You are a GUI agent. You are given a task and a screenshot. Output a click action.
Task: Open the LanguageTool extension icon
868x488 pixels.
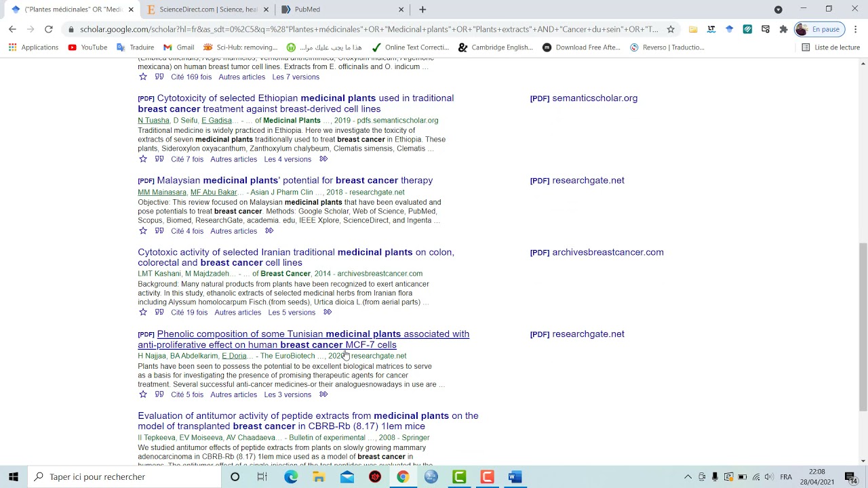point(711,29)
